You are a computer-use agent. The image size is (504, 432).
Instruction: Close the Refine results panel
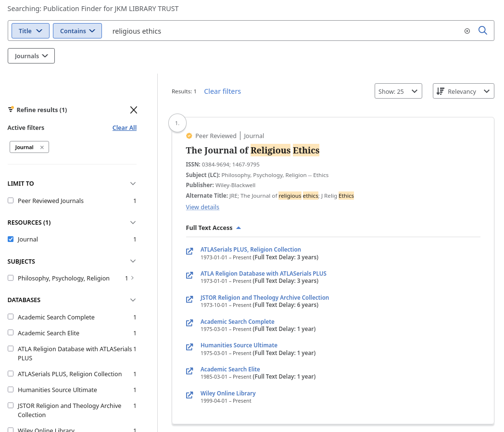point(133,110)
